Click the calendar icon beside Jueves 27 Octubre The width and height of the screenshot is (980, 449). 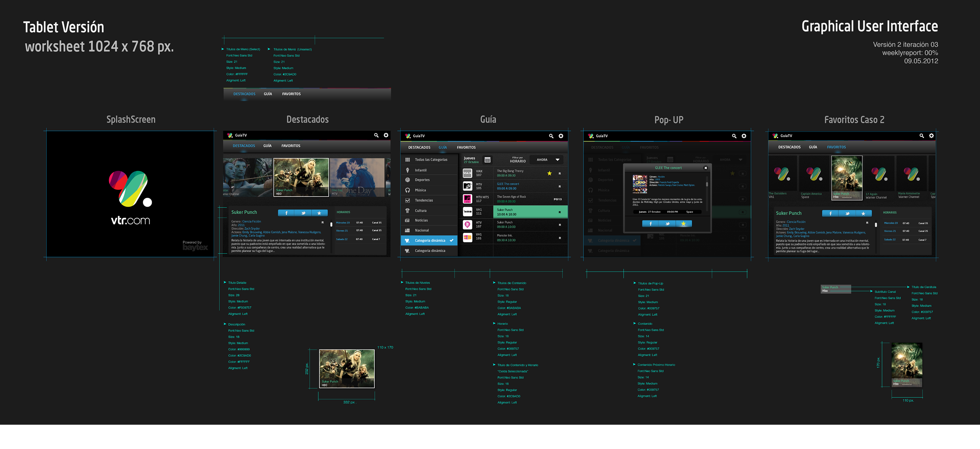(x=487, y=160)
